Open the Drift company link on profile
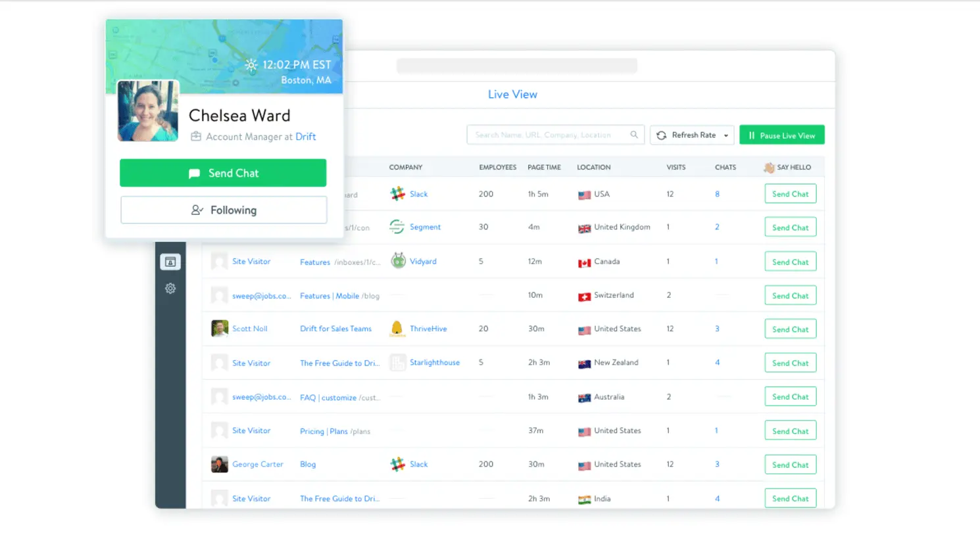 coord(305,137)
